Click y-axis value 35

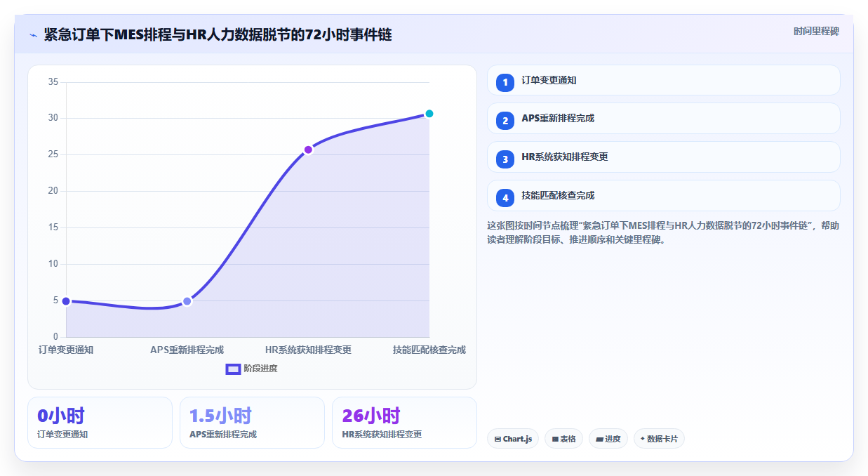pyautogui.click(x=53, y=82)
